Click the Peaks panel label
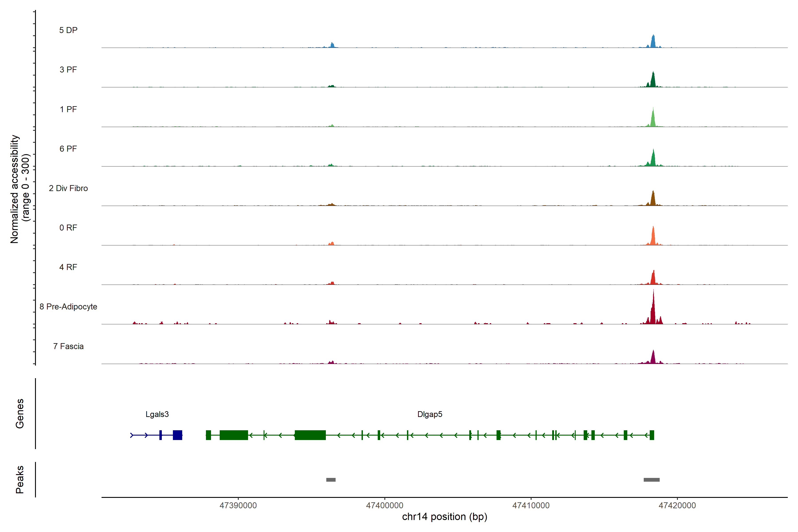Viewport: 798px width, 532px height. (x=20, y=479)
